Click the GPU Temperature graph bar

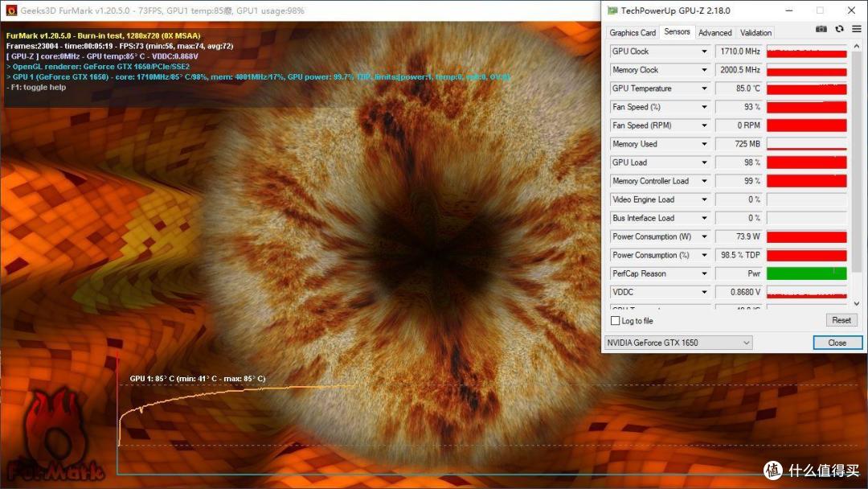(807, 88)
